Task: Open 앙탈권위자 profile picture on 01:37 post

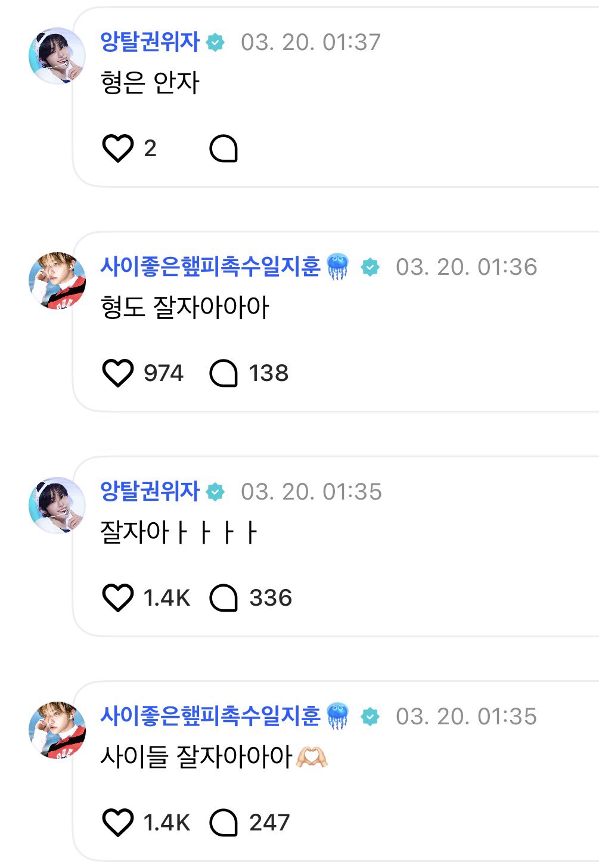Action: (57, 55)
